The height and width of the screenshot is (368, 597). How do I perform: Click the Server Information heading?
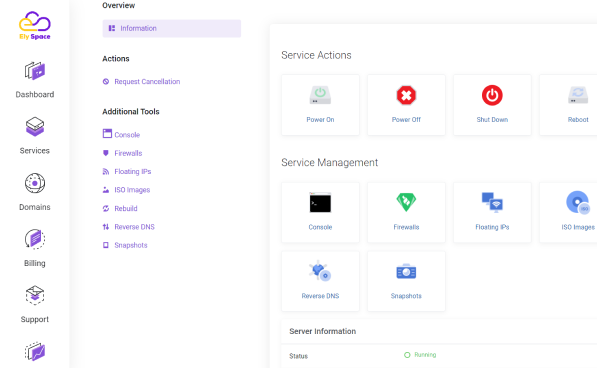[322, 331]
